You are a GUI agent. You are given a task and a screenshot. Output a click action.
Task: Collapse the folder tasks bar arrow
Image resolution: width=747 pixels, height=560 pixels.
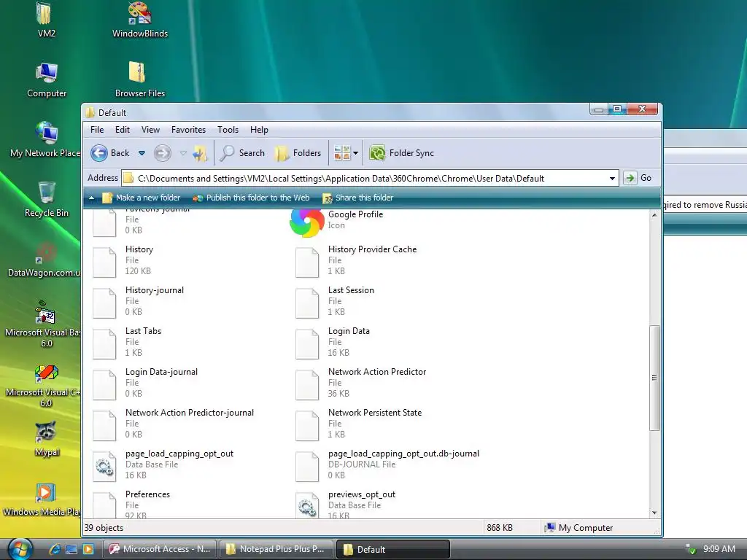point(91,198)
